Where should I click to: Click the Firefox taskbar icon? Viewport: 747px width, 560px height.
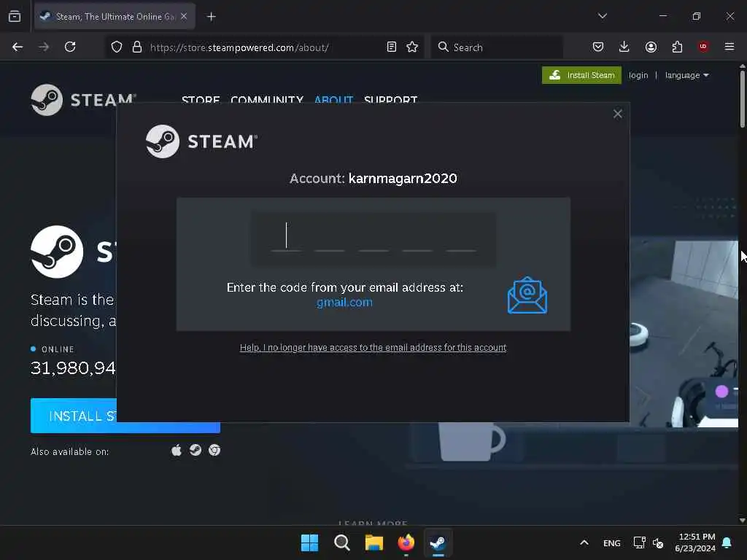click(x=406, y=542)
